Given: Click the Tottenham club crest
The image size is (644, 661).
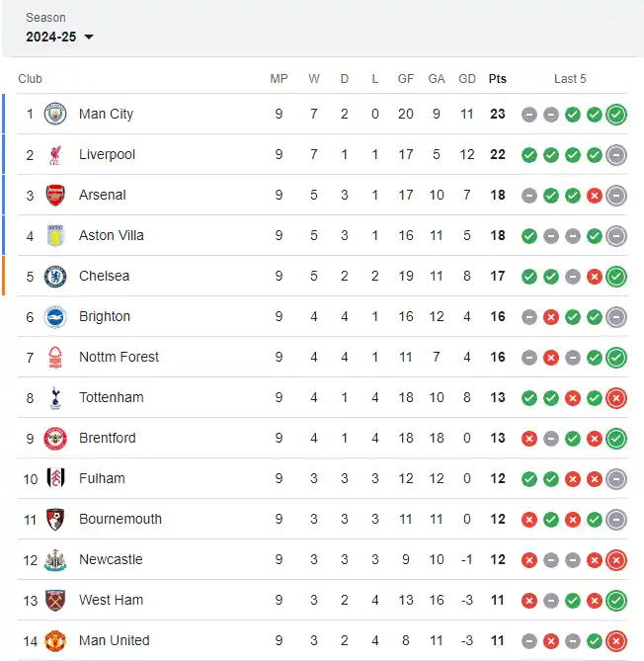Looking at the screenshot, I should tap(55, 398).
